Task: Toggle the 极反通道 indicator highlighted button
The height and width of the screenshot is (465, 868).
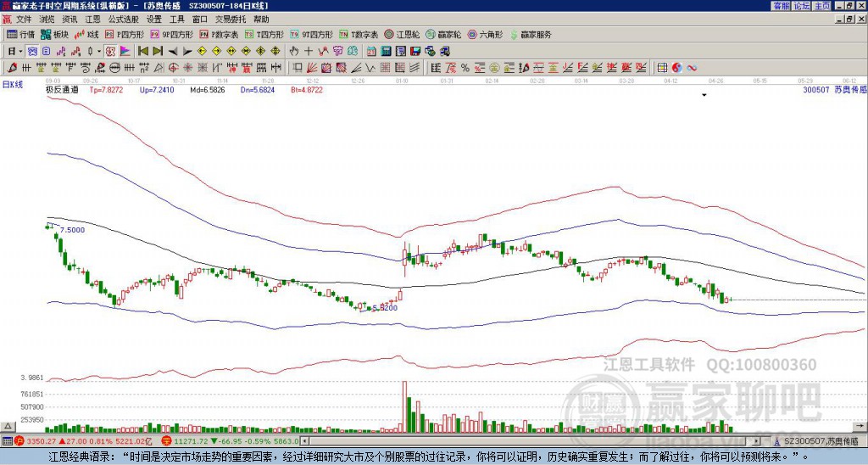Action: click(x=110, y=52)
